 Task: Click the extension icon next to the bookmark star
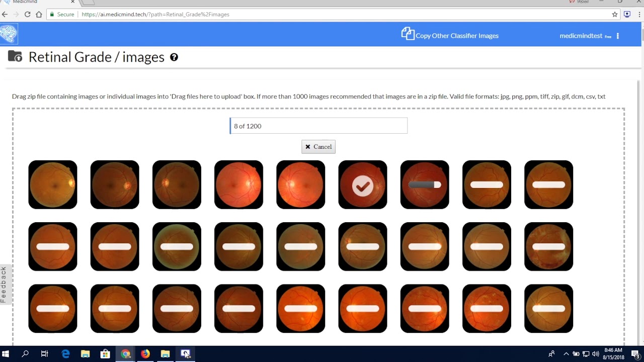point(627,14)
